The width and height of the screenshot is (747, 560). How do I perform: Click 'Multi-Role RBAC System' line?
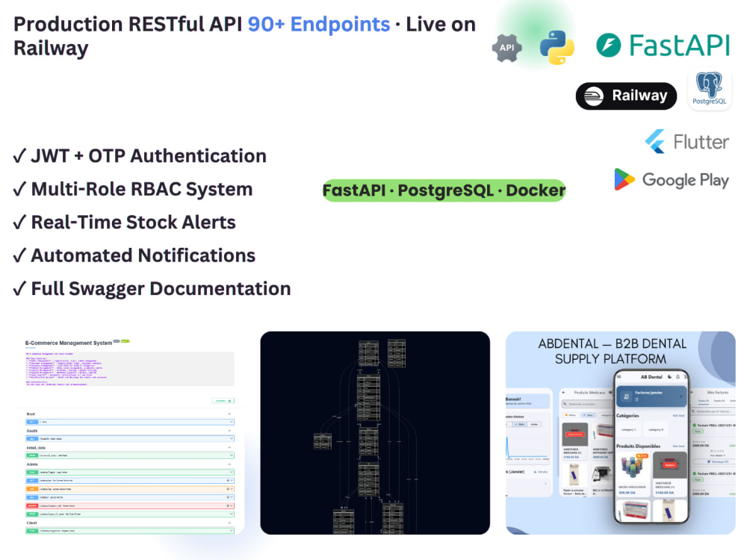133,190
